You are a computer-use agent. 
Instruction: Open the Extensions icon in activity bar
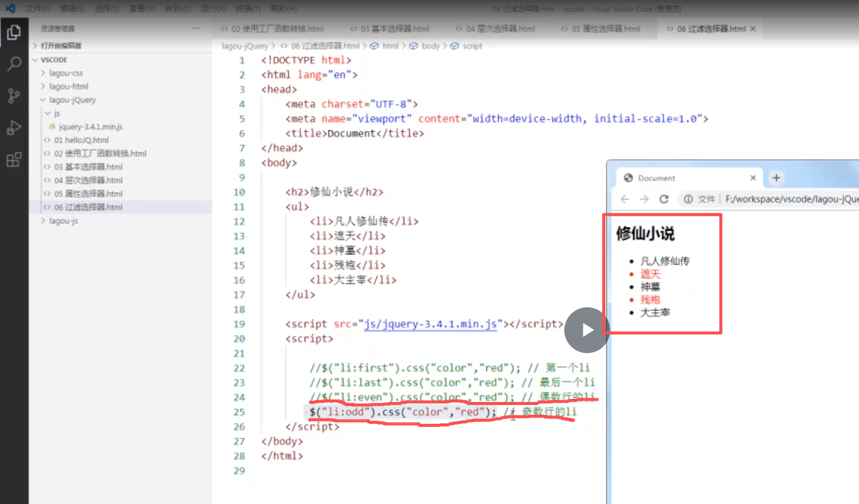coord(14,159)
